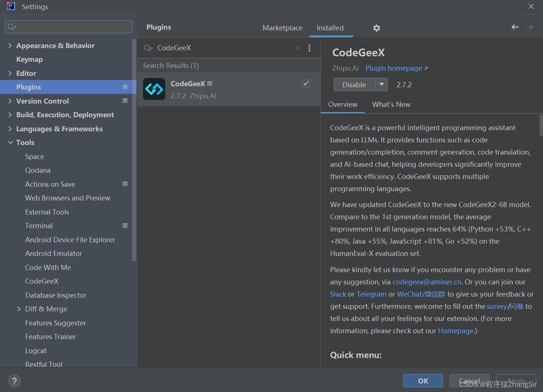Open the What's New tab
Screen dimensions: 543x392
(x=391, y=104)
